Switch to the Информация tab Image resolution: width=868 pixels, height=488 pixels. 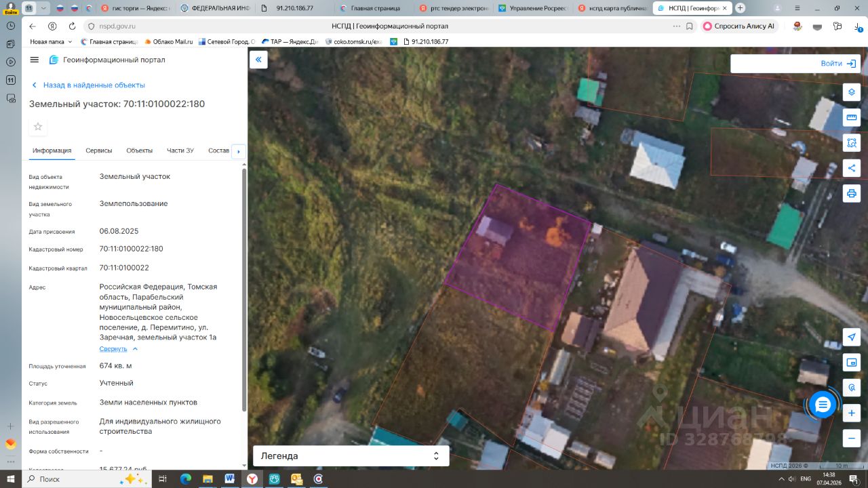[x=52, y=150]
